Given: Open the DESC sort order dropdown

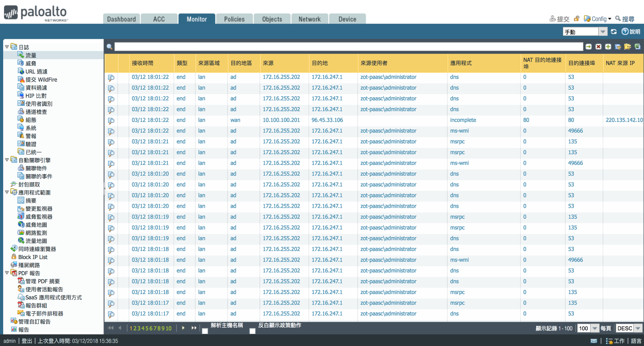Looking at the screenshot, I should coord(638,328).
